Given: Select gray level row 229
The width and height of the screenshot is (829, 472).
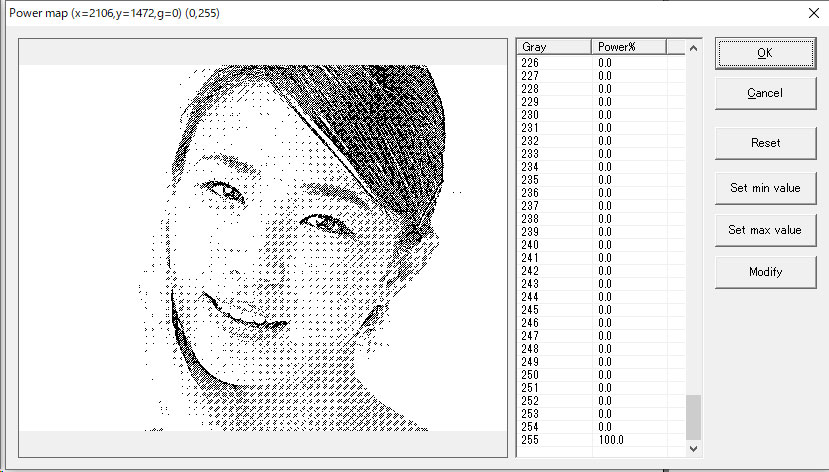Looking at the screenshot, I should point(601,102).
